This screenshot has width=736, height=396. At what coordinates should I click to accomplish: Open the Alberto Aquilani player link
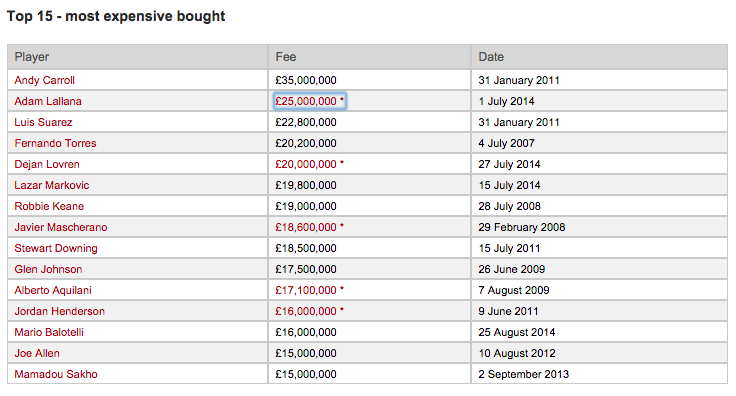tap(53, 290)
